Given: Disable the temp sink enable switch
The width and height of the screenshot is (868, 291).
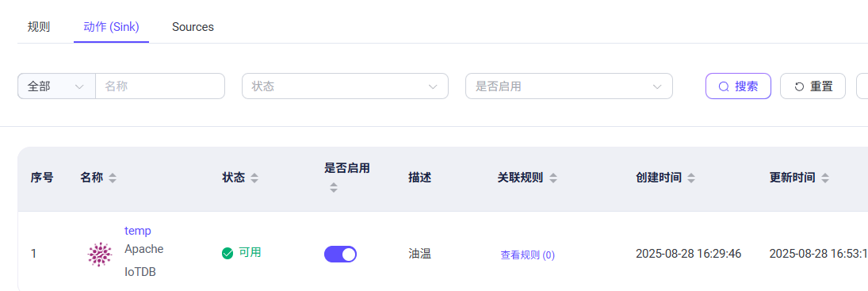Looking at the screenshot, I should coord(340,254).
